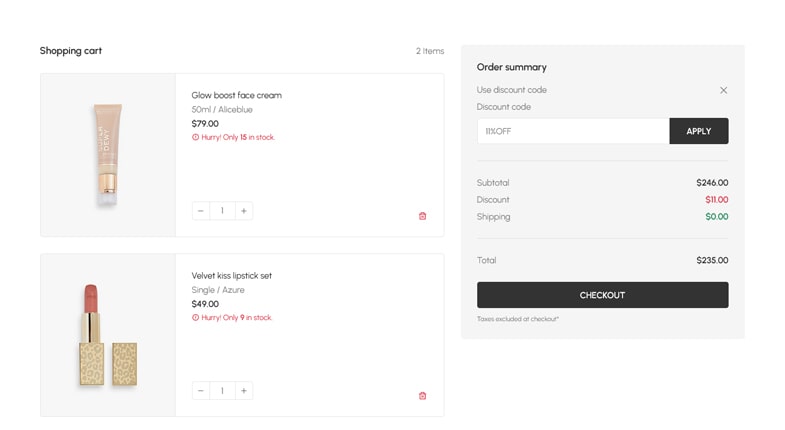Open the Glow boost face cream title link

pos(236,95)
